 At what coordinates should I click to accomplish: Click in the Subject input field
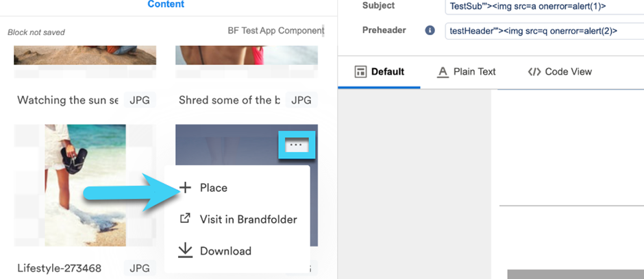(545, 7)
